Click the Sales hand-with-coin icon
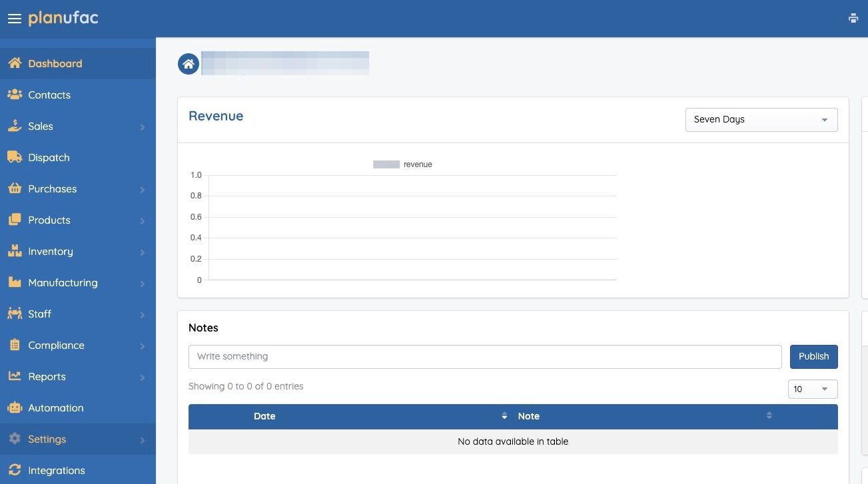The width and height of the screenshot is (868, 484). click(x=15, y=126)
